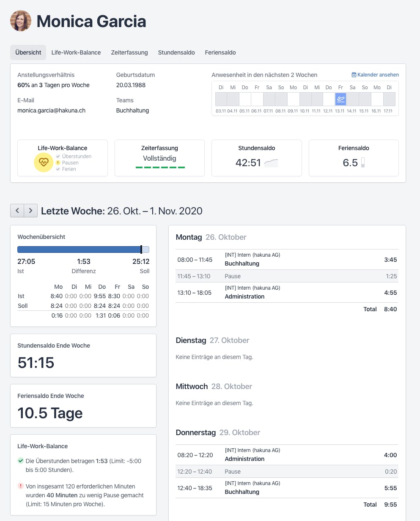The image size is (420, 521).
Task: Open Monday's 08:00 – 11:45 Buchhaltung entry
Action: pos(287,260)
